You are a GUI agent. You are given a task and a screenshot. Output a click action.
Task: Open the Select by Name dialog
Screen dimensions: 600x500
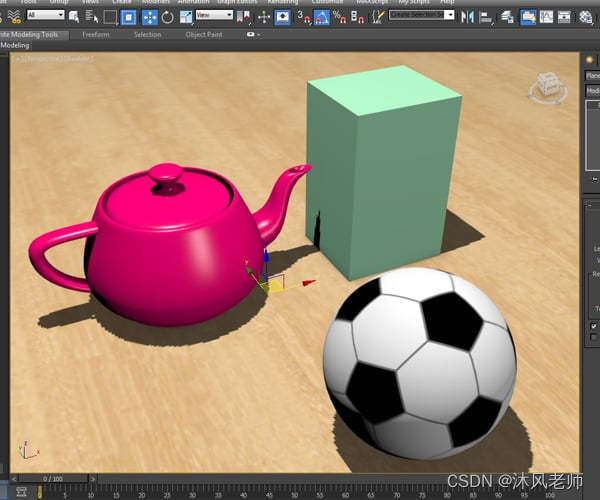[x=92, y=16]
